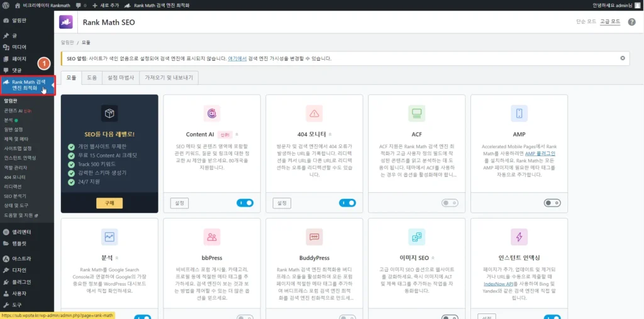Click the Content AI module icon
Viewport: 644px width, 319px height.
click(x=212, y=114)
